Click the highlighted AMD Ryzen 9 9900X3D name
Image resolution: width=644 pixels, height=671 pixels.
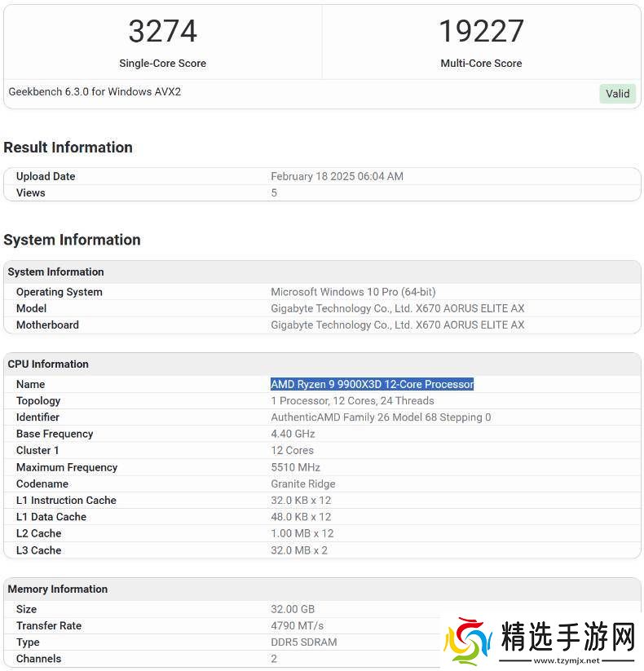[372, 384]
